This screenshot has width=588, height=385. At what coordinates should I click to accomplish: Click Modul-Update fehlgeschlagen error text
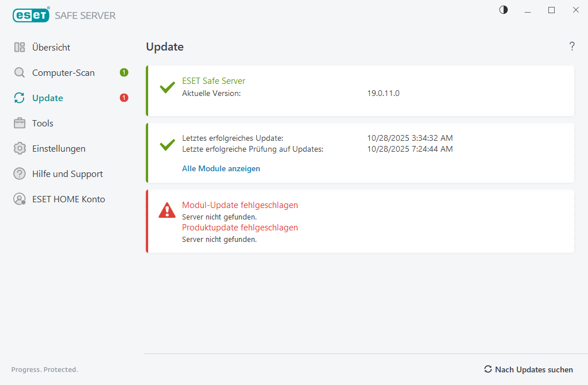239,205
